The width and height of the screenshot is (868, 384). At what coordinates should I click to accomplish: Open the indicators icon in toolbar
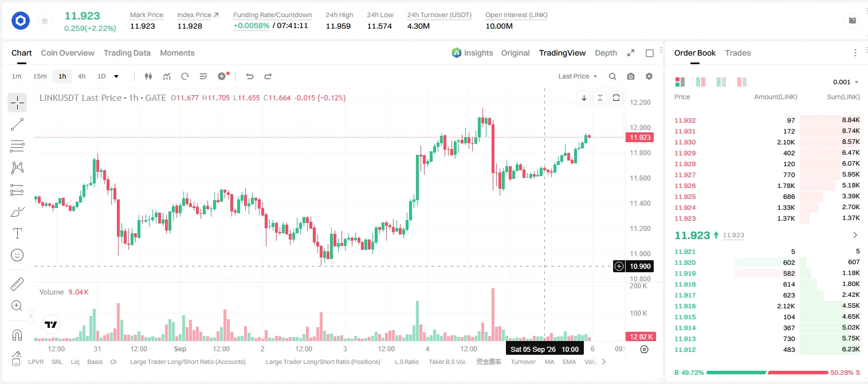[167, 76]
